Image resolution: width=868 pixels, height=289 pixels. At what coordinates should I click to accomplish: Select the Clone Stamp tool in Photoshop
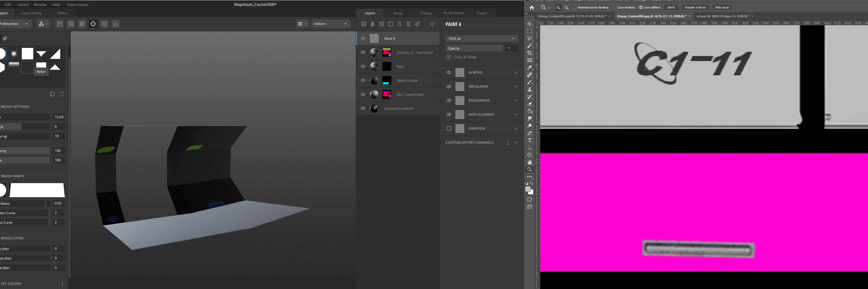tap(530, 89)
